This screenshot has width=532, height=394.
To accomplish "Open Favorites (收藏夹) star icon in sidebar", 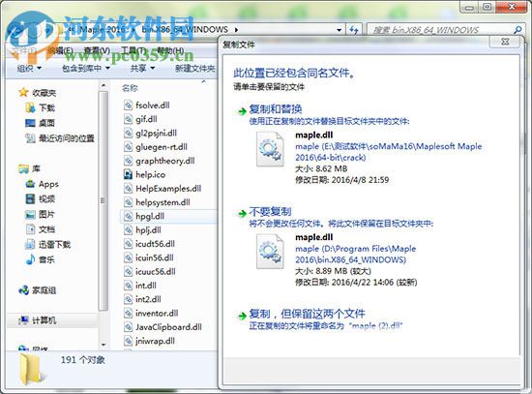I will (23, 92).
